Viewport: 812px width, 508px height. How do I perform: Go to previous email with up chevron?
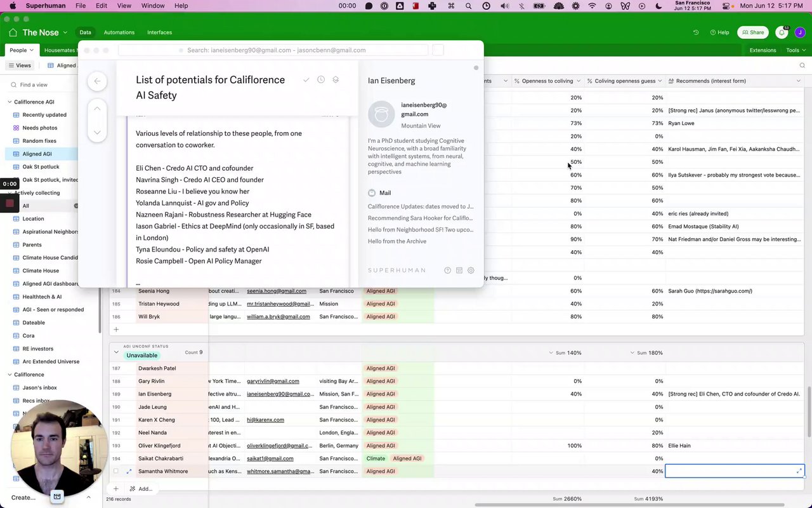97,109
